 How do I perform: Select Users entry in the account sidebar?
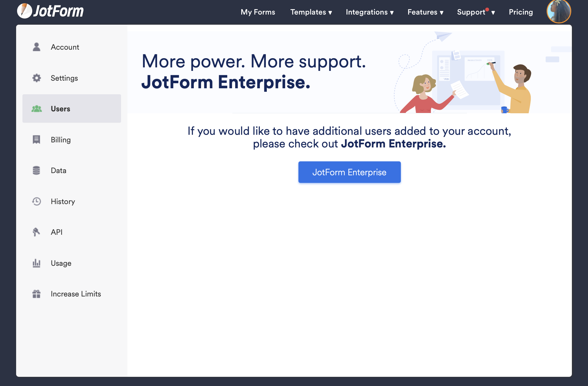click(x=60, y=109)
